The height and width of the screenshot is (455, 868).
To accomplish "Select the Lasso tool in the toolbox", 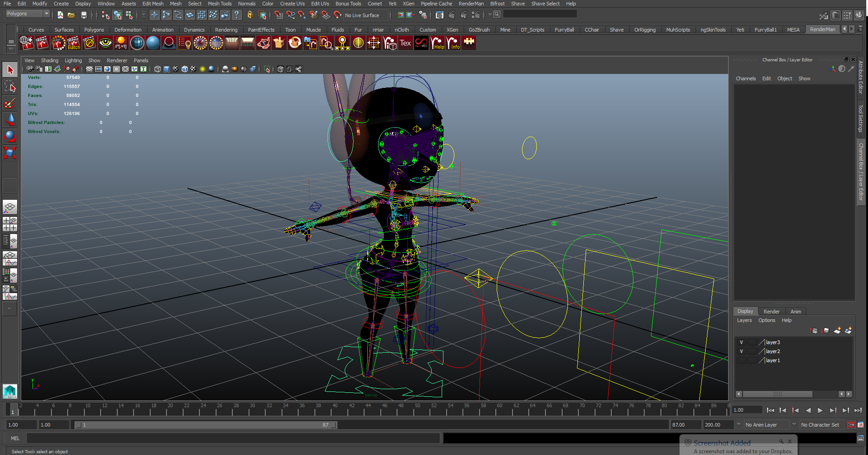I will tap(10, 87).
